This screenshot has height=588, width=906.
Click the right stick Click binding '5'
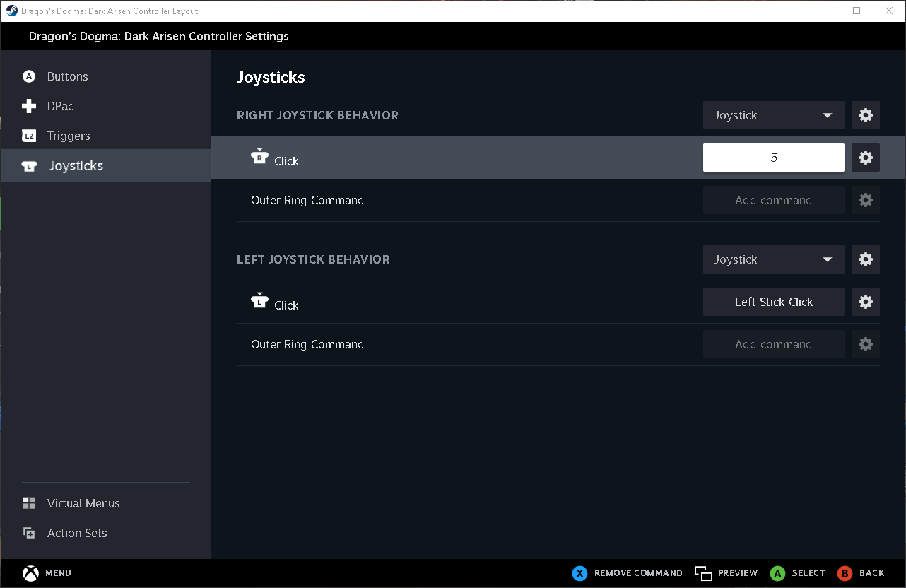774,158
